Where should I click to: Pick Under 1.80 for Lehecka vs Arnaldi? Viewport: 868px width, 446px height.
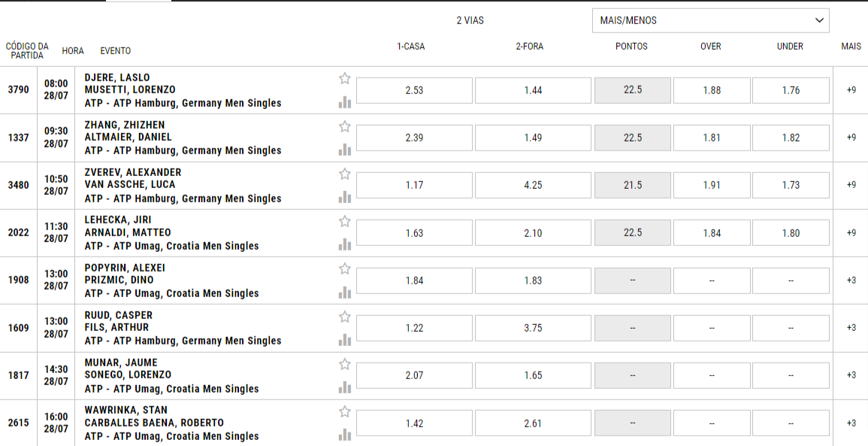click(791, 232)
